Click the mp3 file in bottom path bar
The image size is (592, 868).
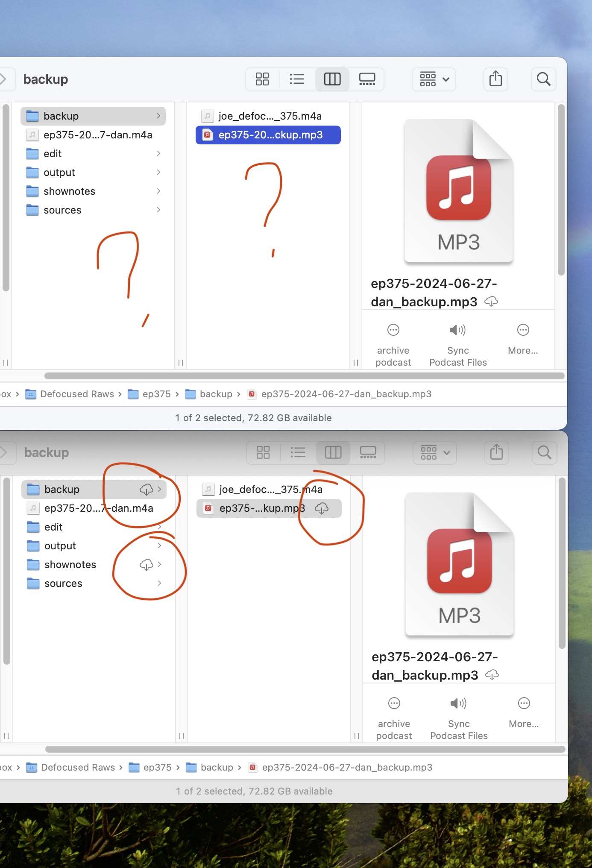[341, 768]
